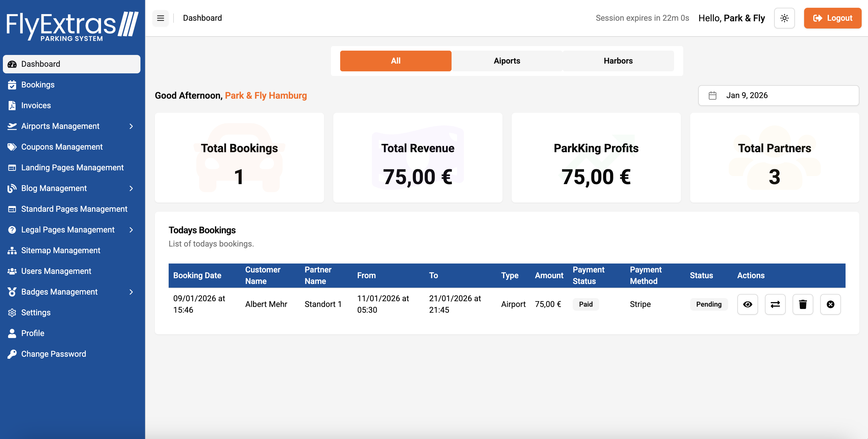Expand the Badges Management submenu
Viewport: 868px width, 439px height.
tap(132, 292)
